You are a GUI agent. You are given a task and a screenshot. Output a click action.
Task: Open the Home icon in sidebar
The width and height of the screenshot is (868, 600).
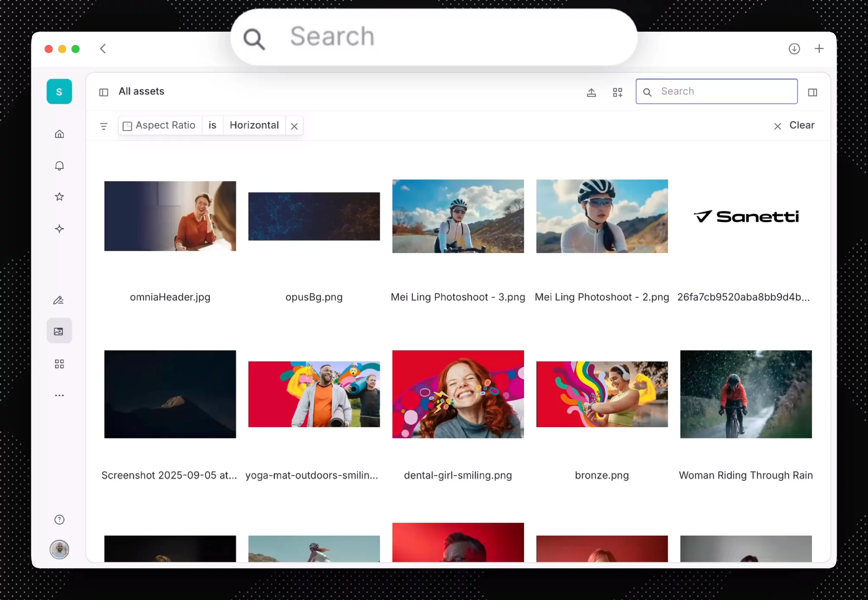tap(59, 134)
